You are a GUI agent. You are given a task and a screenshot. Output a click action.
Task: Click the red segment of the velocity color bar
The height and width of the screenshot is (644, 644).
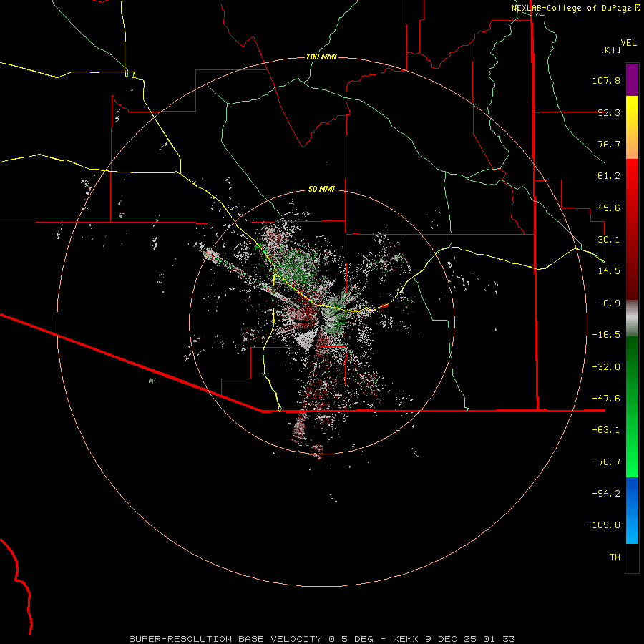(632, 229)
